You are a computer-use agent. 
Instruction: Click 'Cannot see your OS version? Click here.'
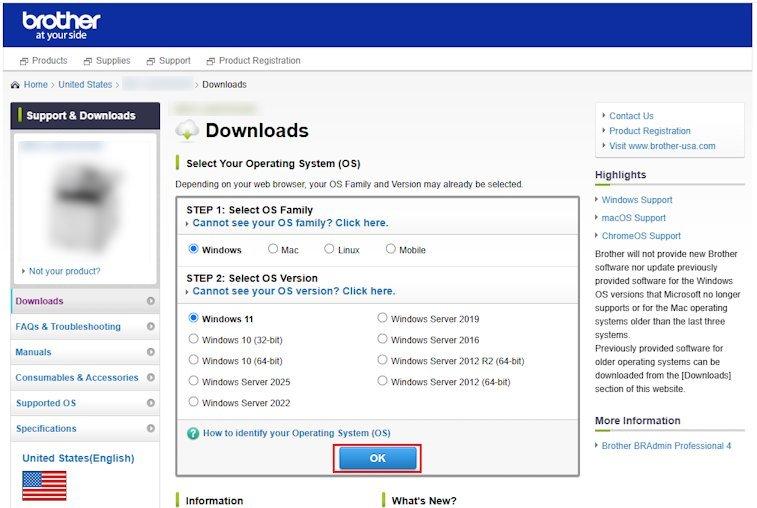[294, 291]
